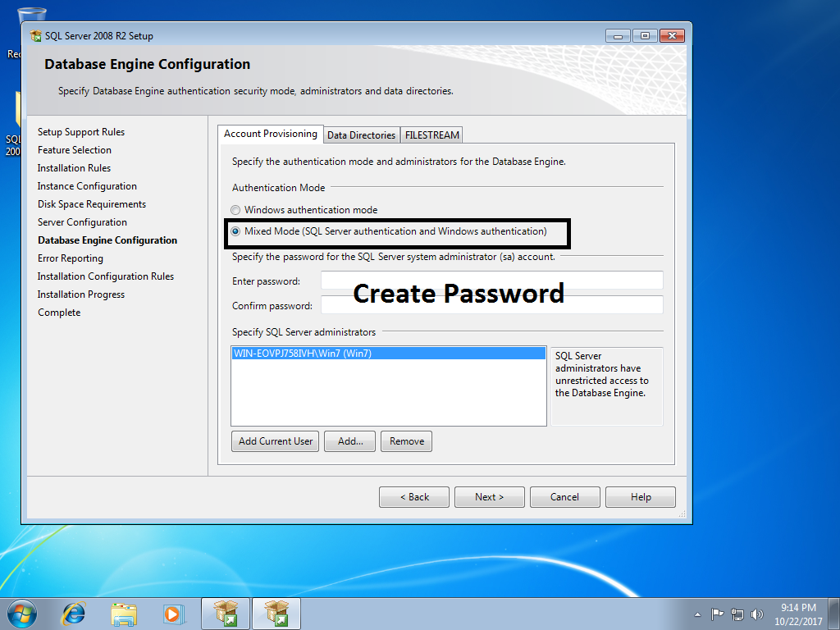Click Installation Rules step

pos(74,168)
